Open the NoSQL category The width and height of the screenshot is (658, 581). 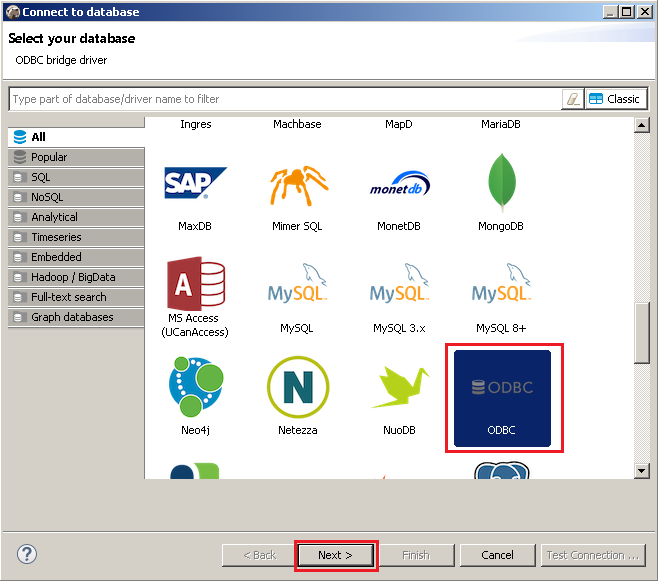pyautogui.click(x=46, y=197)
